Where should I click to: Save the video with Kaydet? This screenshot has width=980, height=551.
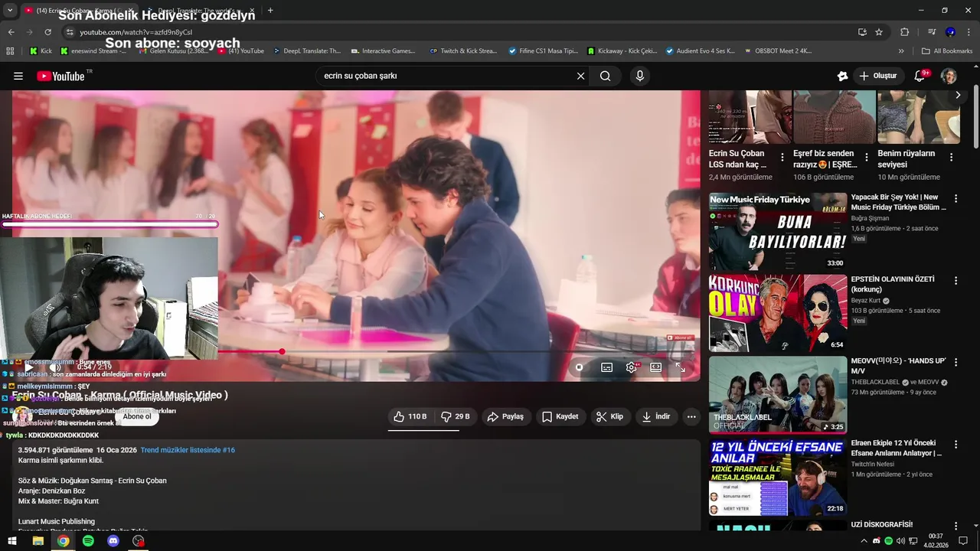pos(560,416)
